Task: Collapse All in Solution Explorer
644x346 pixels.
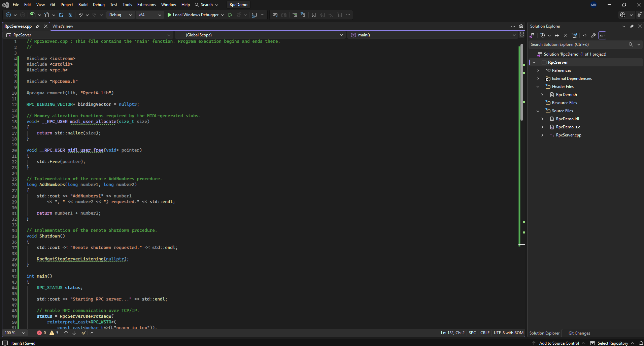Action: [x=566, y=35]
